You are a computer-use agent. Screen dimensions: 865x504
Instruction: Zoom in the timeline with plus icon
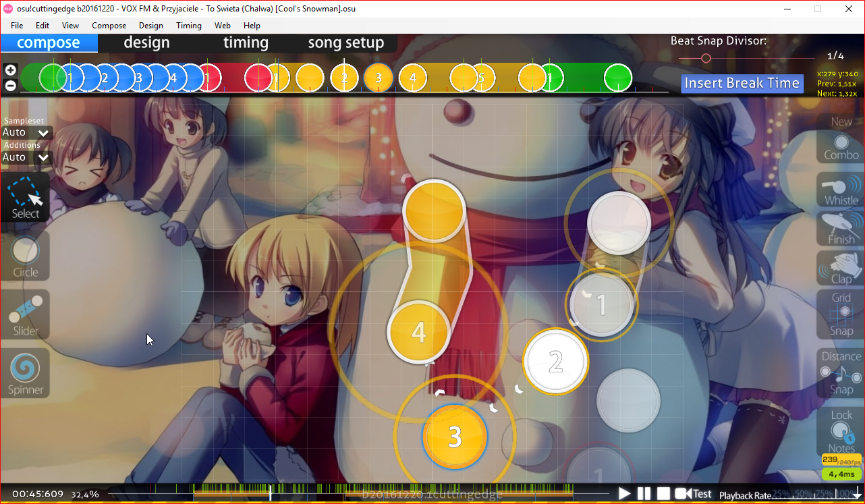click(x=10, y=70)
